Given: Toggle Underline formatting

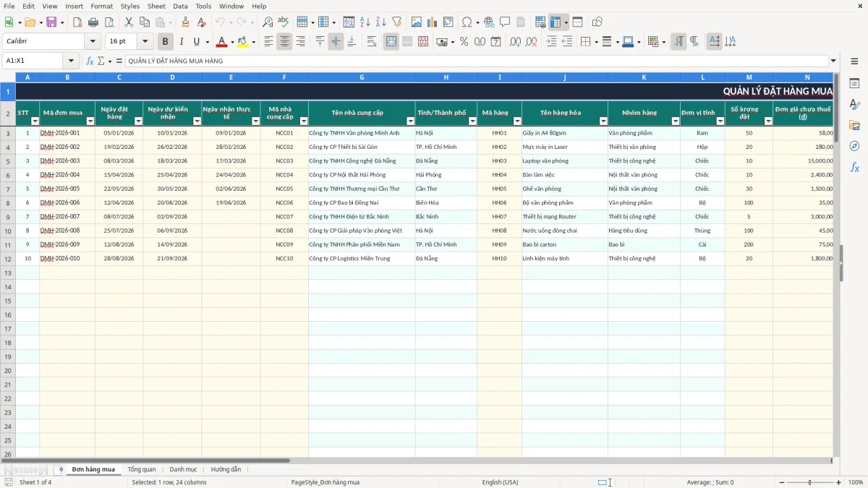Looking at the screenshot, I should point(197,42).
